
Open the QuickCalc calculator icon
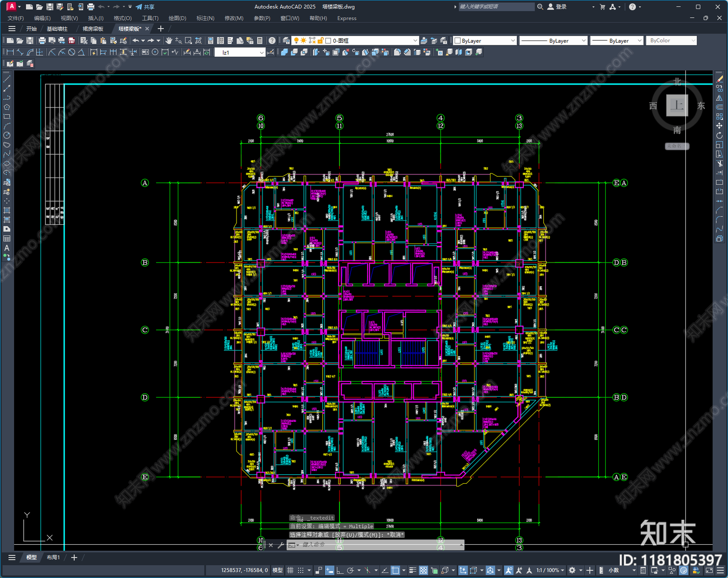[260, 41]
